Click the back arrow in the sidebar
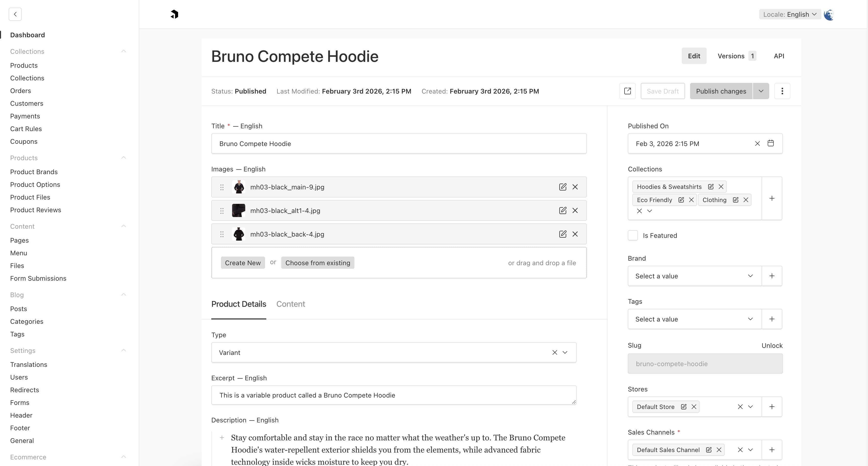 click(x=15, y=14)
